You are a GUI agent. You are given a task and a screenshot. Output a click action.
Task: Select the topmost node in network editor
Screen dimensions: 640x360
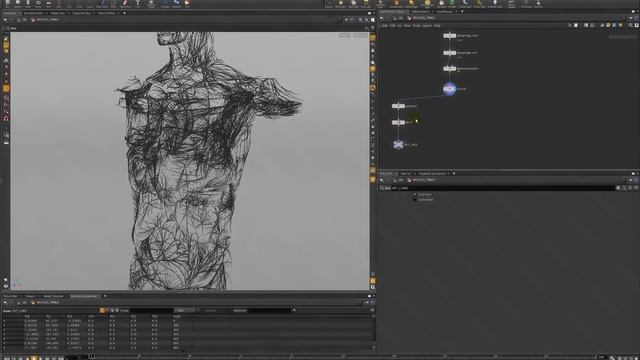pos(449,36)
